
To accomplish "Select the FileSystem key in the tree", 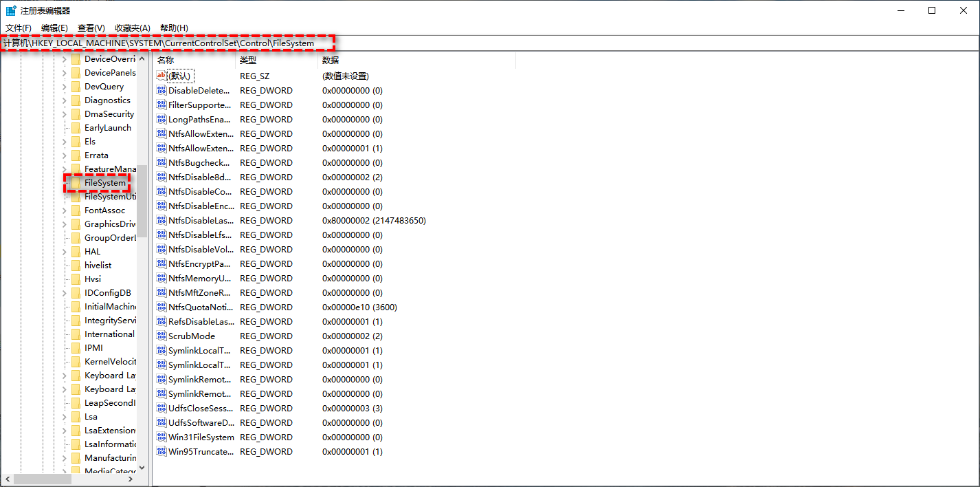I will point(105,183).
